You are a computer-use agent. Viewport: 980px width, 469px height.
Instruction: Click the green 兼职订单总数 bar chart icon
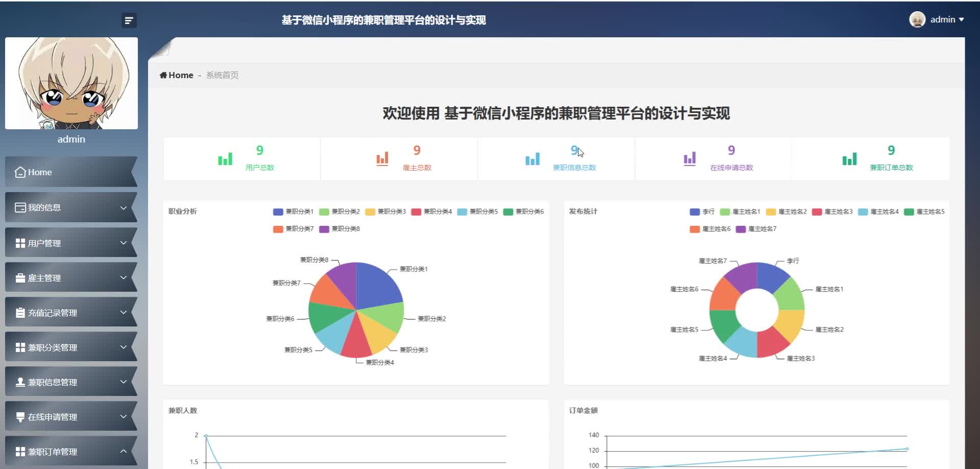tap(849, 159)
